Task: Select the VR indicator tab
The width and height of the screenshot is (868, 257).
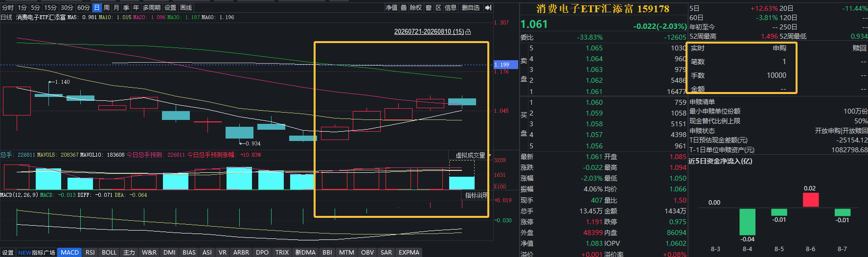Action: pyautogui.click(x=223, y=253)
